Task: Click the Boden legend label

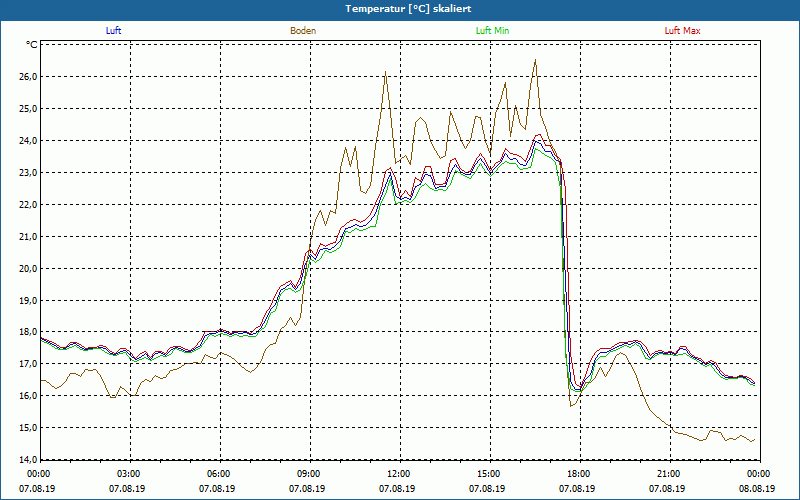Action: (x=303, y=31)
